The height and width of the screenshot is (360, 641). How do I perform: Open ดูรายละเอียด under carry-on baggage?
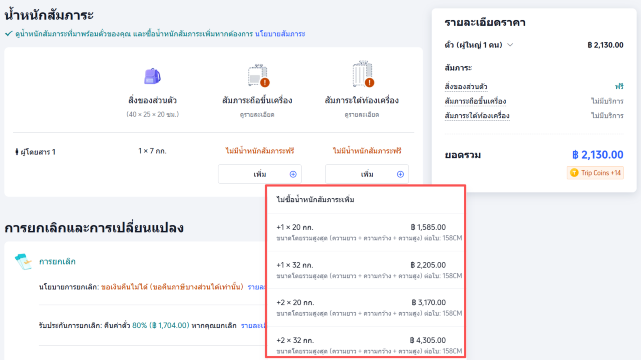click(257, 115)
